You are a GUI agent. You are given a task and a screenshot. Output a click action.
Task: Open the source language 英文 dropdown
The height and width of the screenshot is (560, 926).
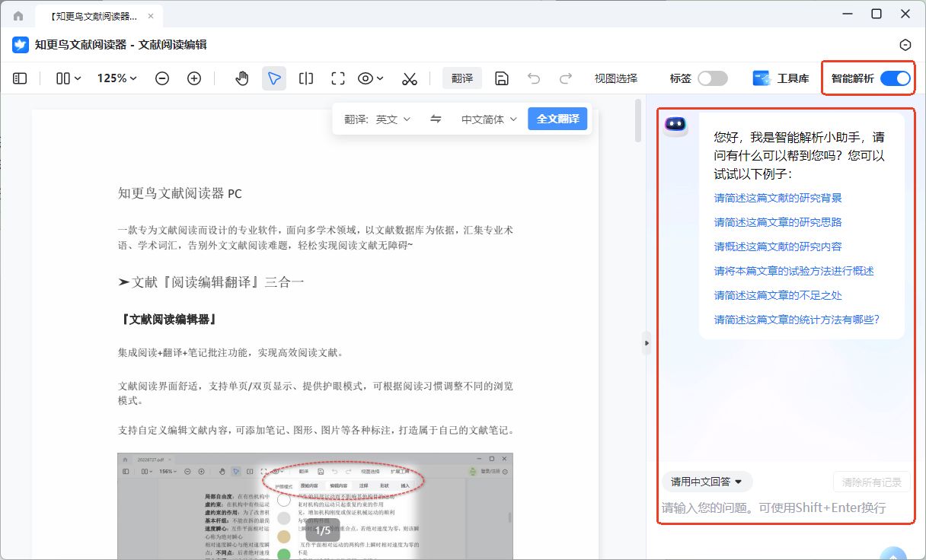click(394, 119)
